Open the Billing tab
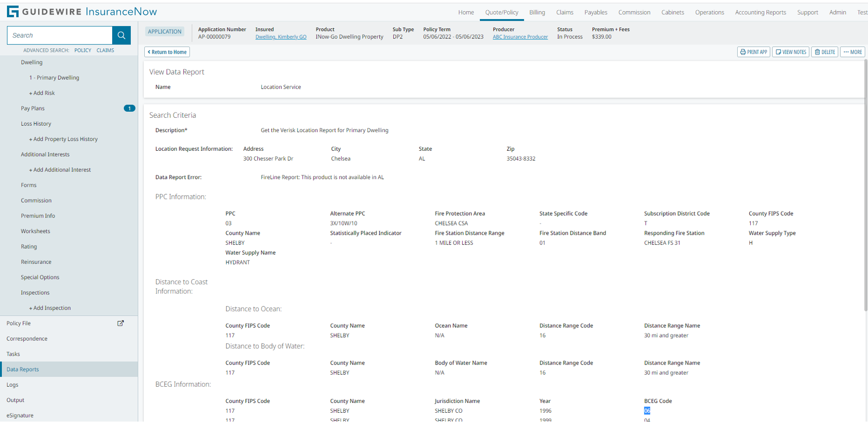This screenshot has width=868, height=422. tap(537, 13)
